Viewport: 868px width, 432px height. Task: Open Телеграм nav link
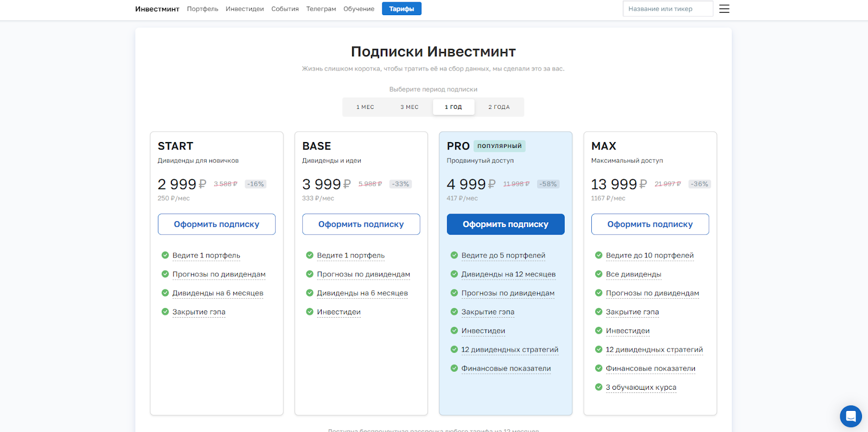pos(321,9)
